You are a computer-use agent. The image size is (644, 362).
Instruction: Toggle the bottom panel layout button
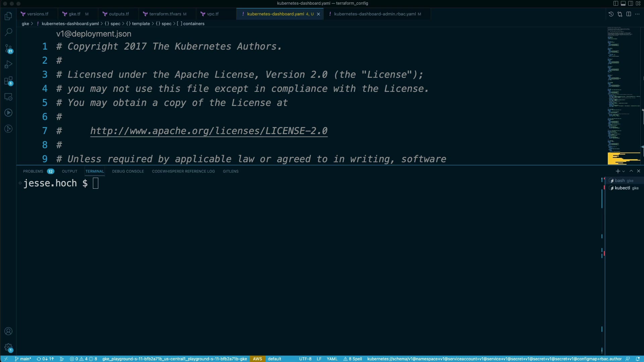point(623,3)
